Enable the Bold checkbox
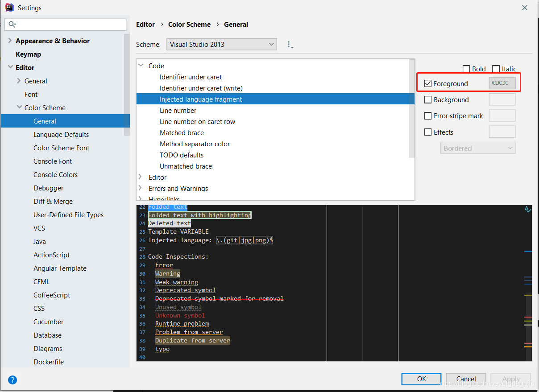Viewport: 539px width, 392px height. coord(466,69)
